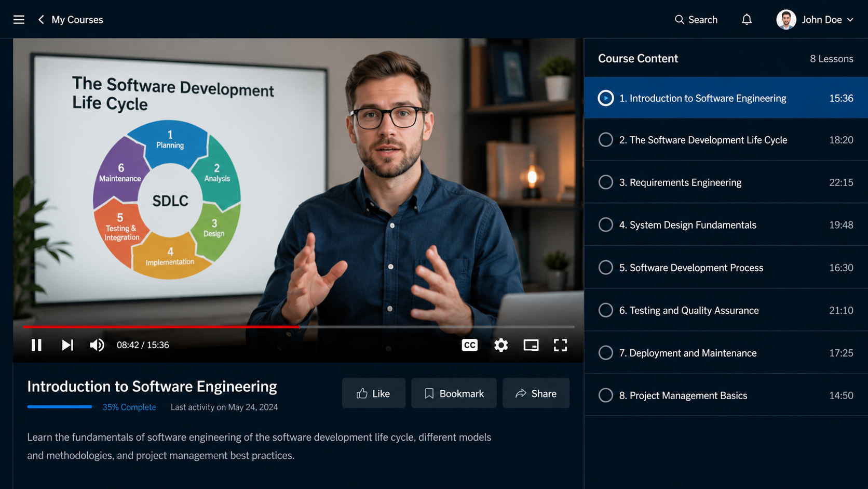Open the John Doe user menu
868x489 pixels.
(815, 20)
